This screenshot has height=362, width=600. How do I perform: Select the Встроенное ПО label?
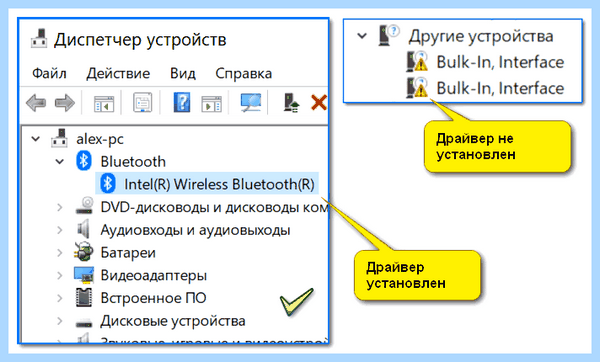point(153,298)
